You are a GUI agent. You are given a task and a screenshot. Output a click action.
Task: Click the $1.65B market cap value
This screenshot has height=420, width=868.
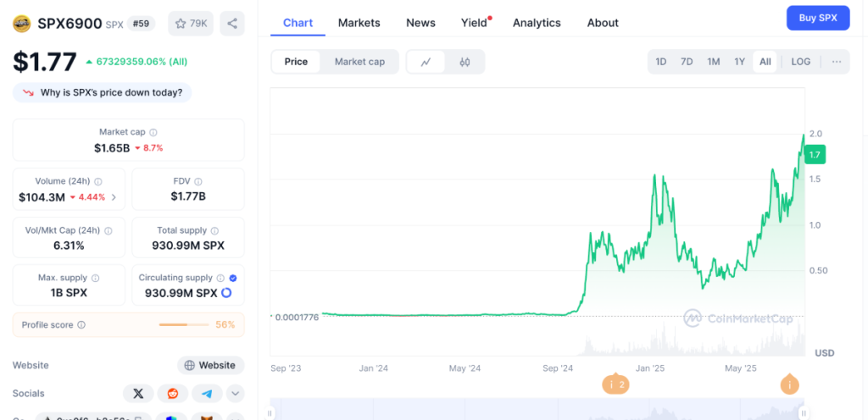click(x=112, y=148)
